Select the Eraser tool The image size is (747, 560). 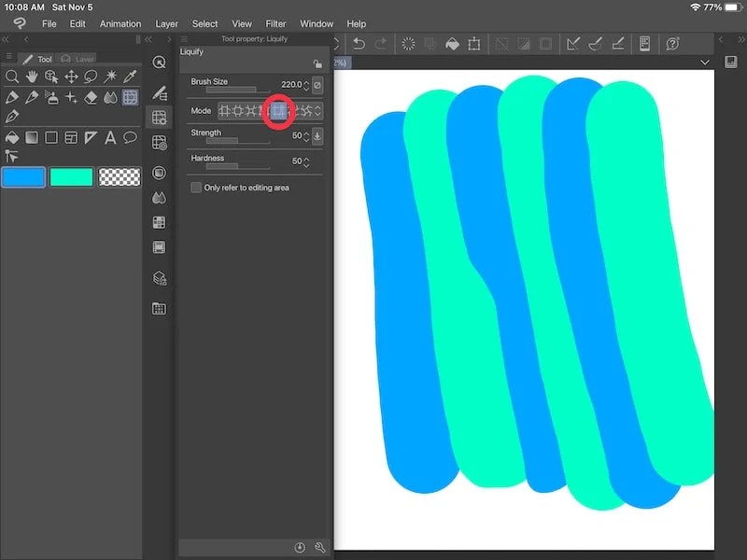click(x=91, y=97)
